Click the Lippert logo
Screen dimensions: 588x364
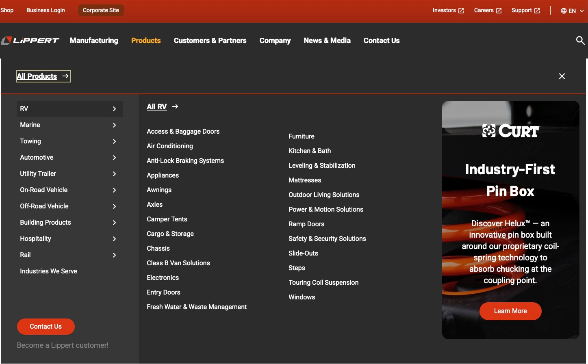tap(30, 41)
